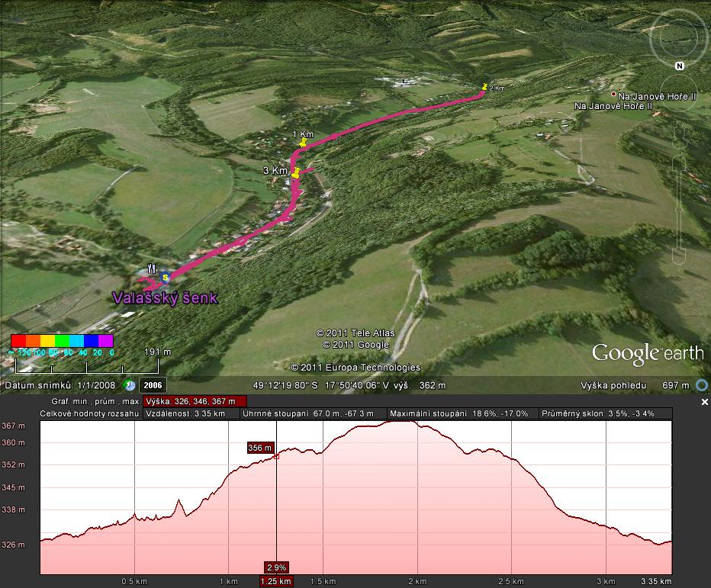Click the 1 Km yellow pushpin marker
Screen dimensions: 711x588
[x=304, y=142]
